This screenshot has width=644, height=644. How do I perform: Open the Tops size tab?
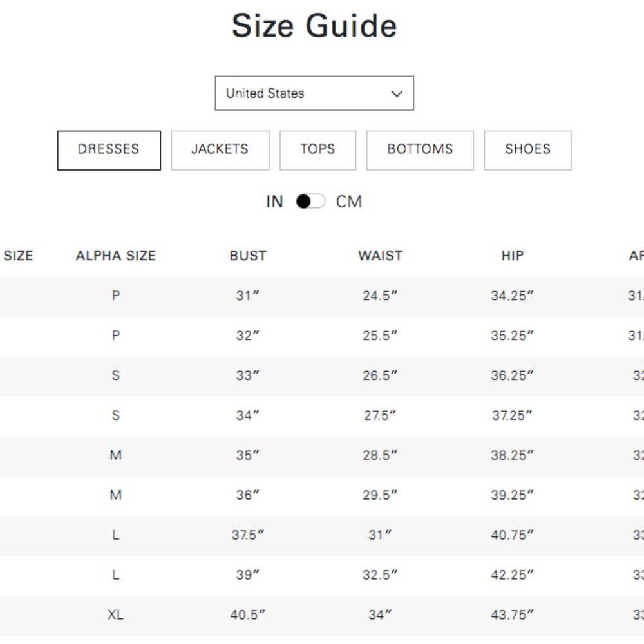point(318,150)
